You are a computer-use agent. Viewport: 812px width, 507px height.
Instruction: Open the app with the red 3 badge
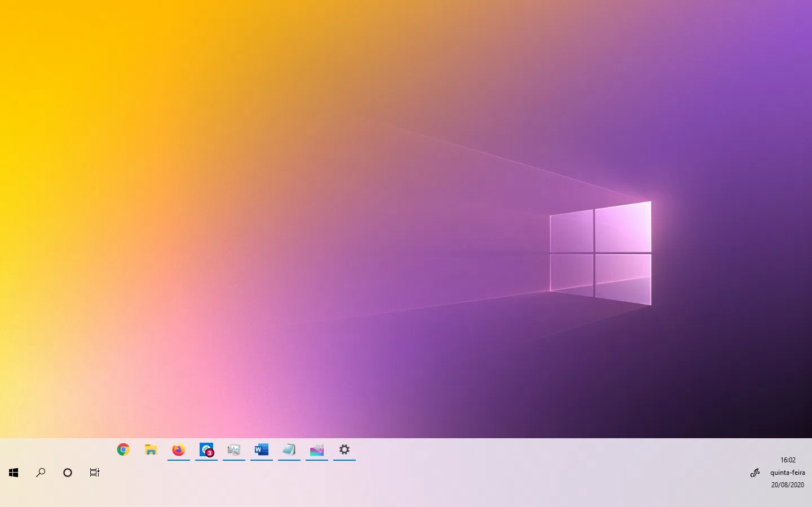pos(206,449)
